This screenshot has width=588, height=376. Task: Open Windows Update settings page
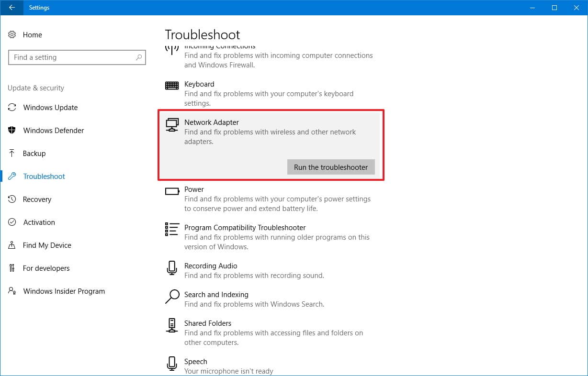50,108
